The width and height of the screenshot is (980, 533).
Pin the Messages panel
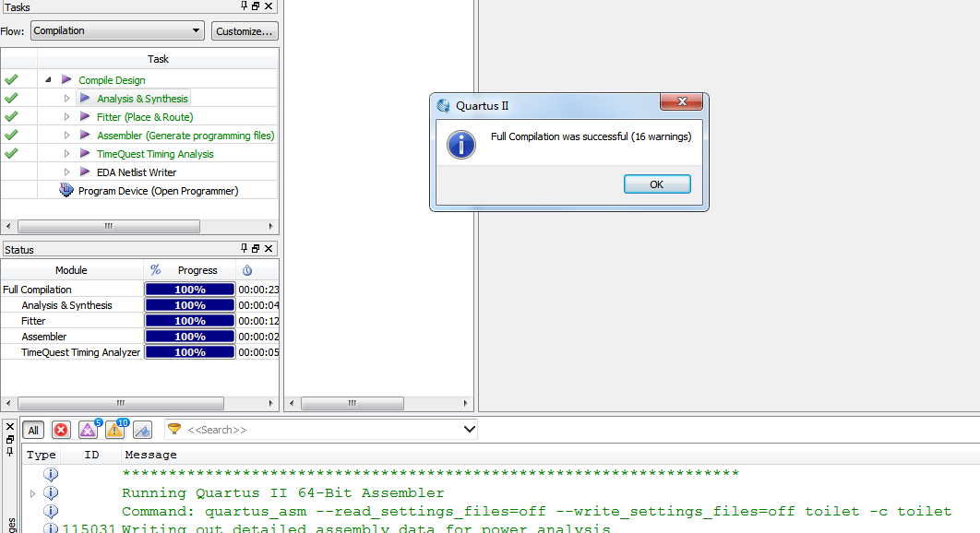tap(10, 451)
